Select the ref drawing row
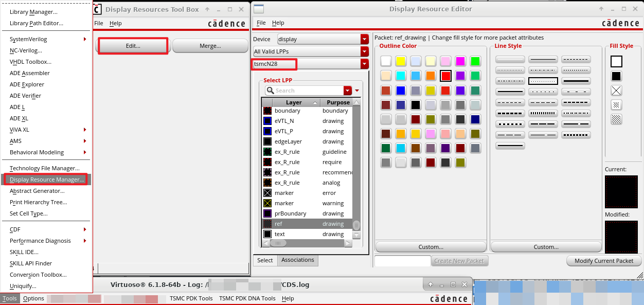Viewport: 644px width, 305px height. coord(307,224)
